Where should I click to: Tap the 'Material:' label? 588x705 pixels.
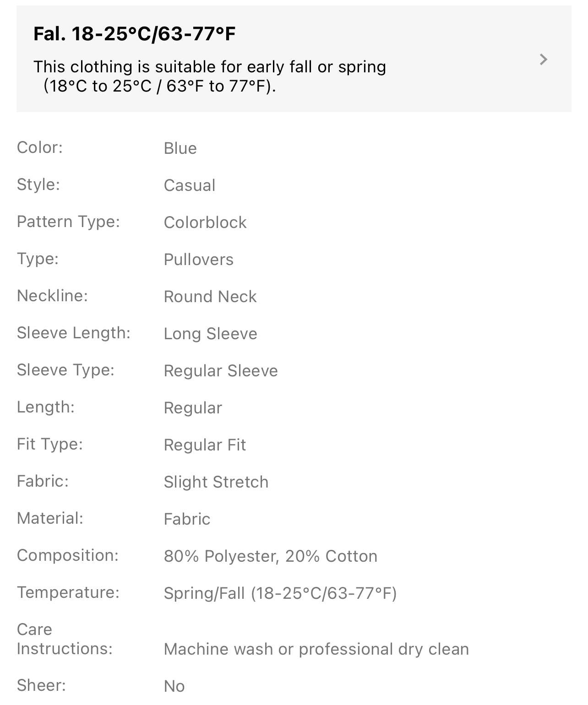pyautogui.click(x=50, y=518)
